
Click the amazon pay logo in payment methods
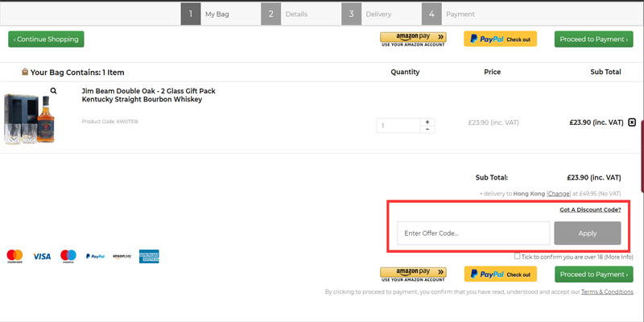coord(122,256)
